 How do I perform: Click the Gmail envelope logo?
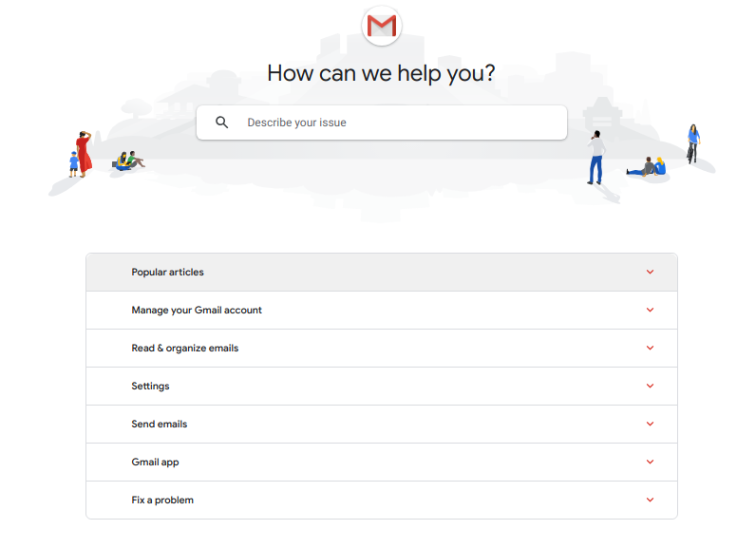click(382, 26)
